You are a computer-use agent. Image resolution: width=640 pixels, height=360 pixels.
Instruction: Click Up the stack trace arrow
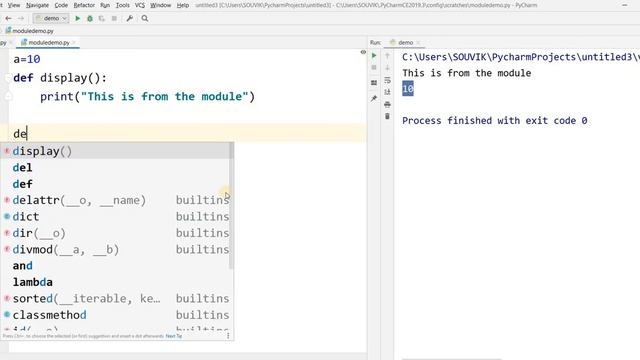point(387,56)
